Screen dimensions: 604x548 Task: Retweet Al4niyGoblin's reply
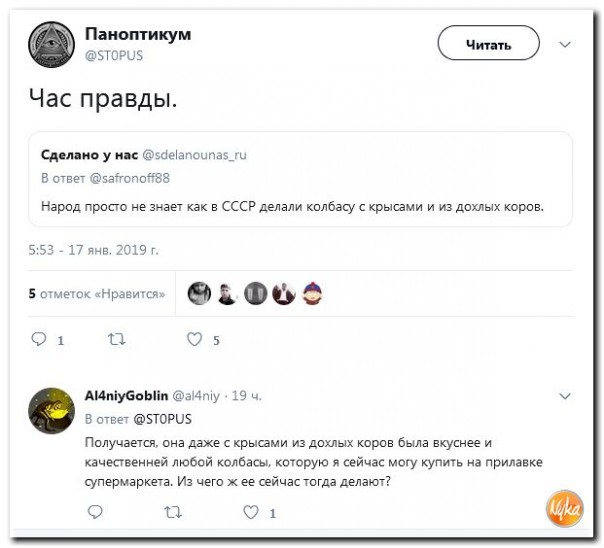tap(173, 512)
